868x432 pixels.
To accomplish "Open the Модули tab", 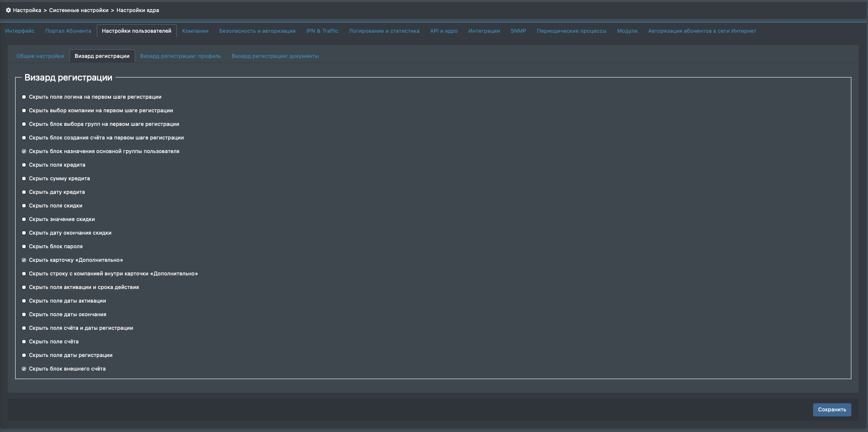I will pos(627,31).
